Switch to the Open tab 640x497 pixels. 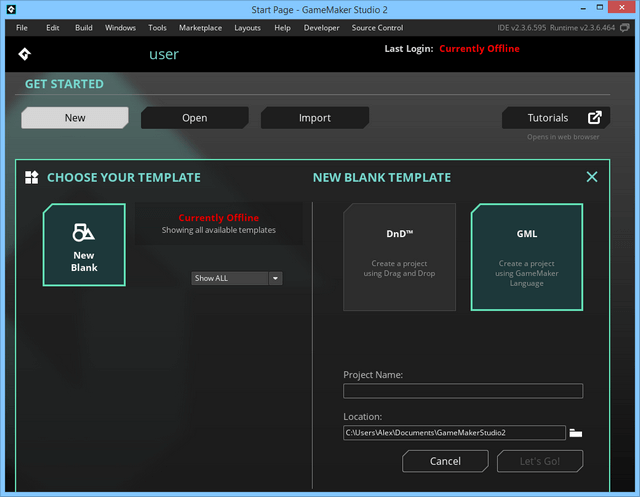click(x=194, y=118)
